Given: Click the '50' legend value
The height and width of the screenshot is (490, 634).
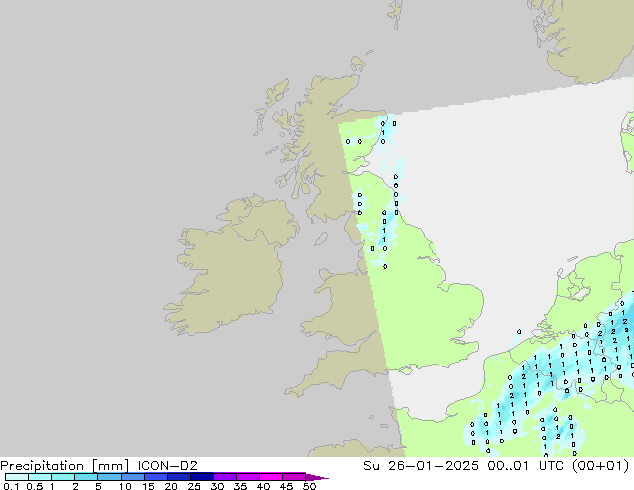Looking at the screenshot, I should coord(310,486).
